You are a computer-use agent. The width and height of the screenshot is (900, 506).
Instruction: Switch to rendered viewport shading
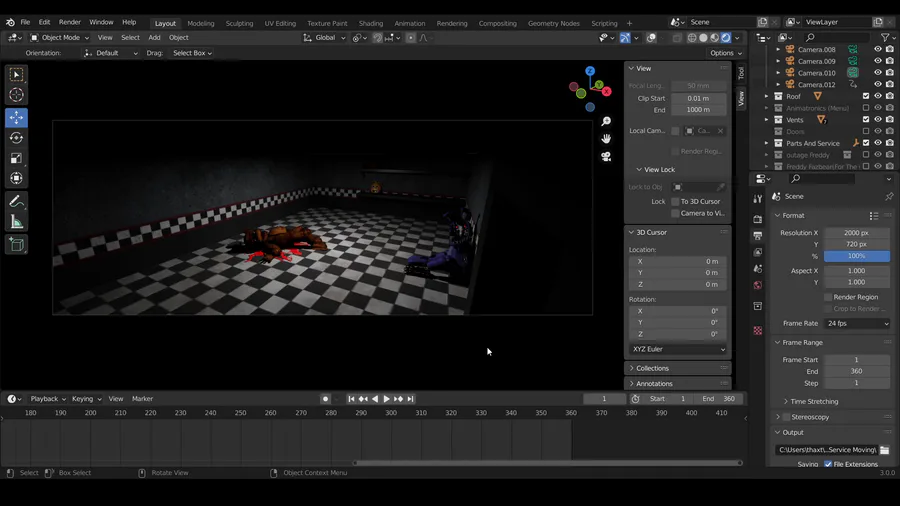pos(726,38)
